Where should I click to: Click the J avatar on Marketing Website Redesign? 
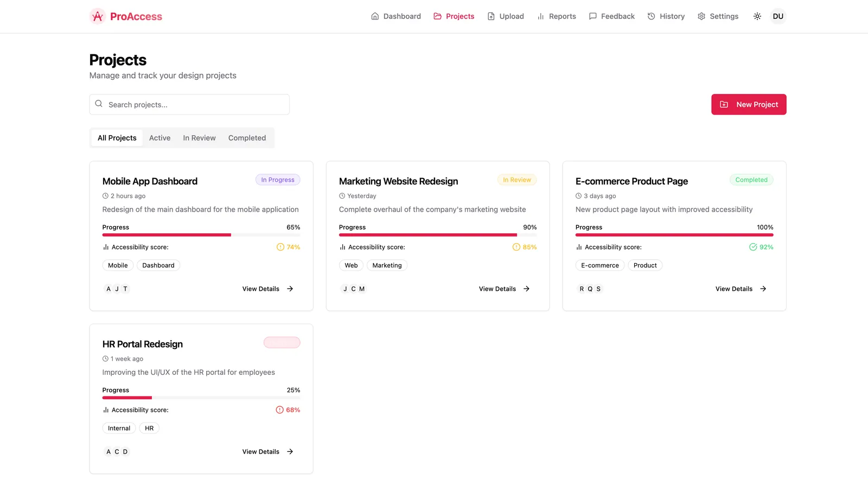[x=345, y=289]
